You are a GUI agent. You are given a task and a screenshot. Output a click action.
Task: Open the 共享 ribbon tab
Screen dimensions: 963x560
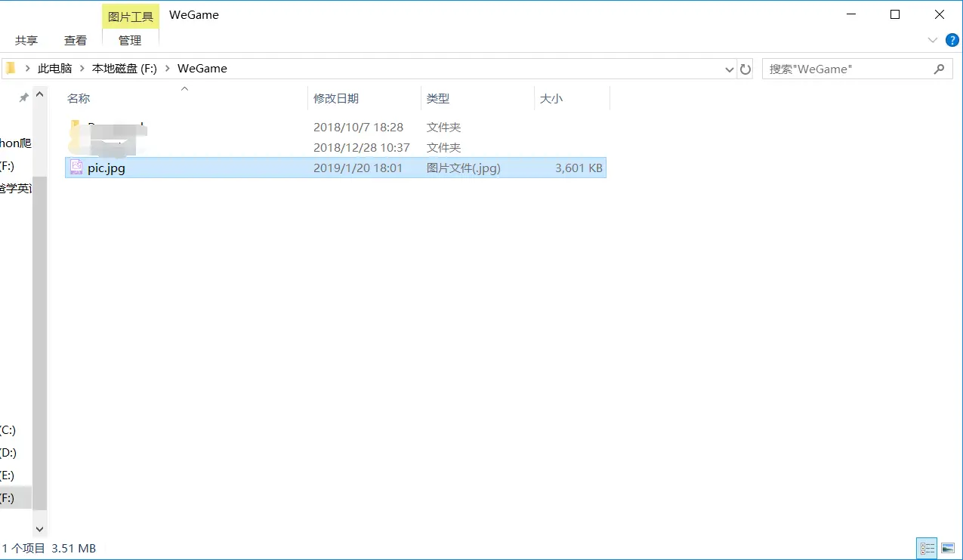coord(26,40)
